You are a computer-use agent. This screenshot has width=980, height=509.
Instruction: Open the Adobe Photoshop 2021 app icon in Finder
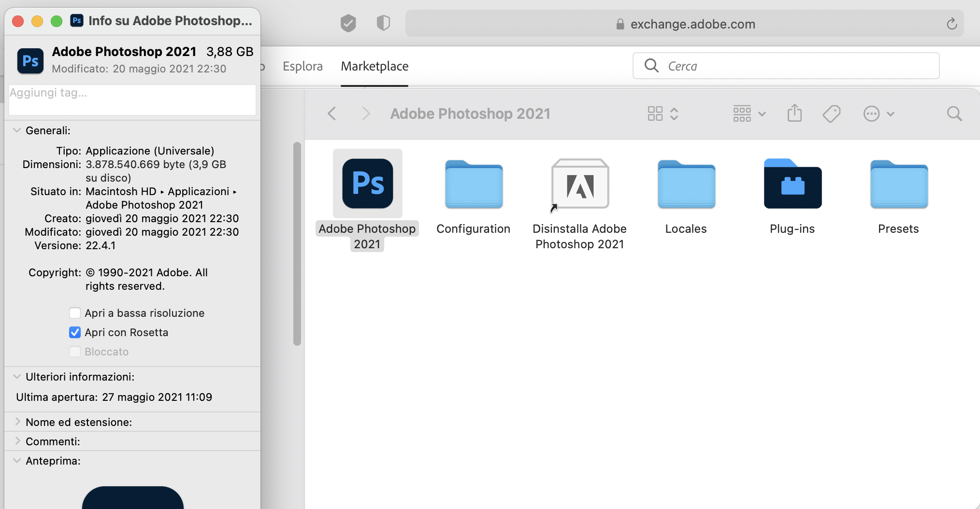tap(368, 184)
